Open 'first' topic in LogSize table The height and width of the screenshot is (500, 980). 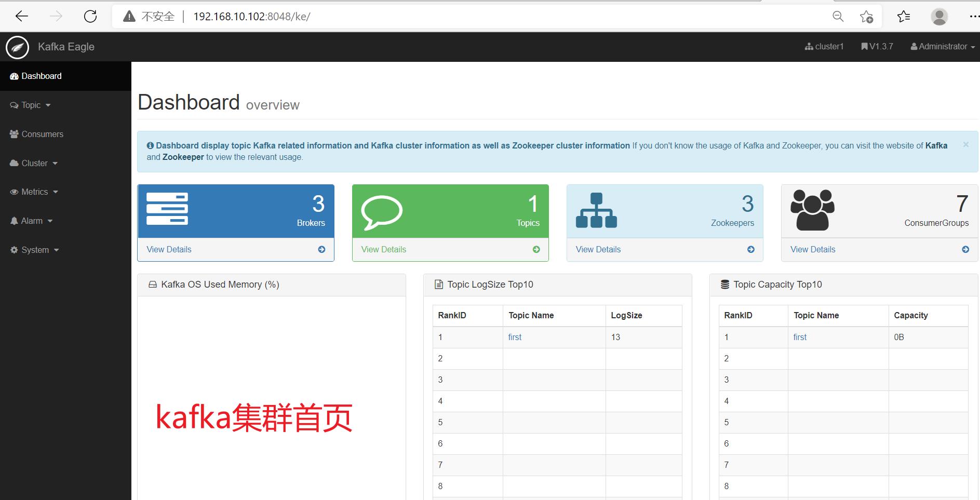(x=515, y=337)
